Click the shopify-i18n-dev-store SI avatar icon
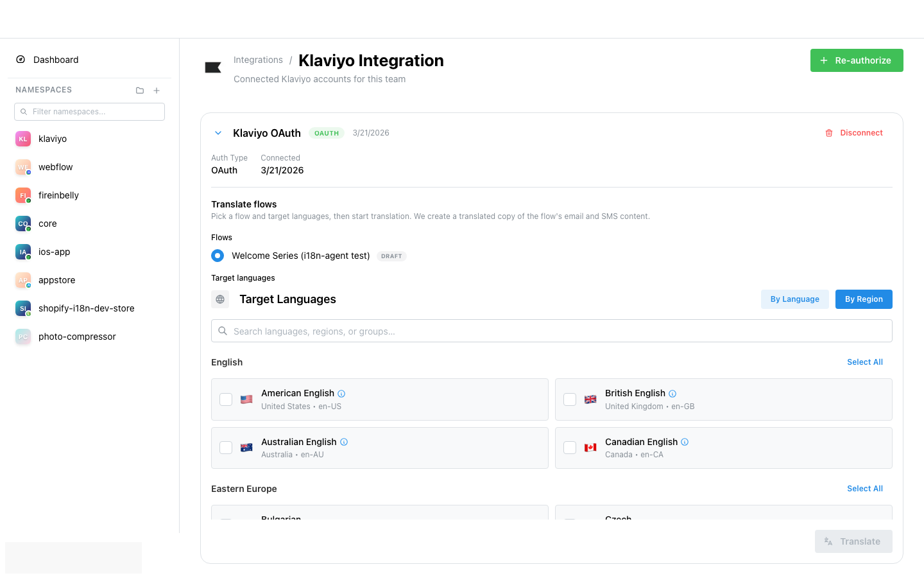This screenshot has height=578, width=924. (x=23, y=308)
